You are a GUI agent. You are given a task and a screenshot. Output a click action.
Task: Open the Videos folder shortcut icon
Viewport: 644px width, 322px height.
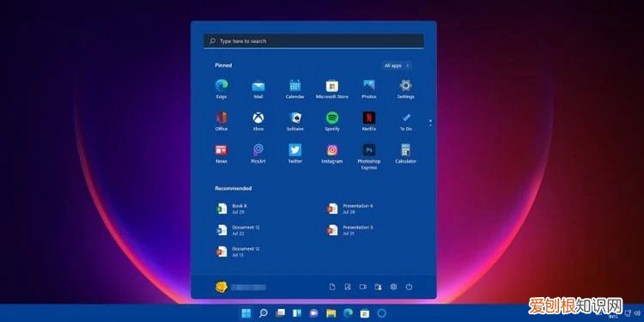coord(362,287)
